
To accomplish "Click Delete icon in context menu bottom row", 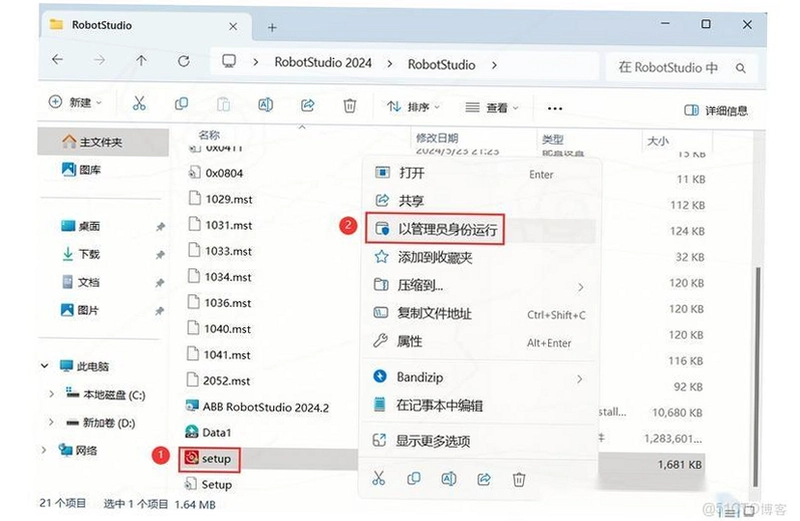I will tap(519, 480).
